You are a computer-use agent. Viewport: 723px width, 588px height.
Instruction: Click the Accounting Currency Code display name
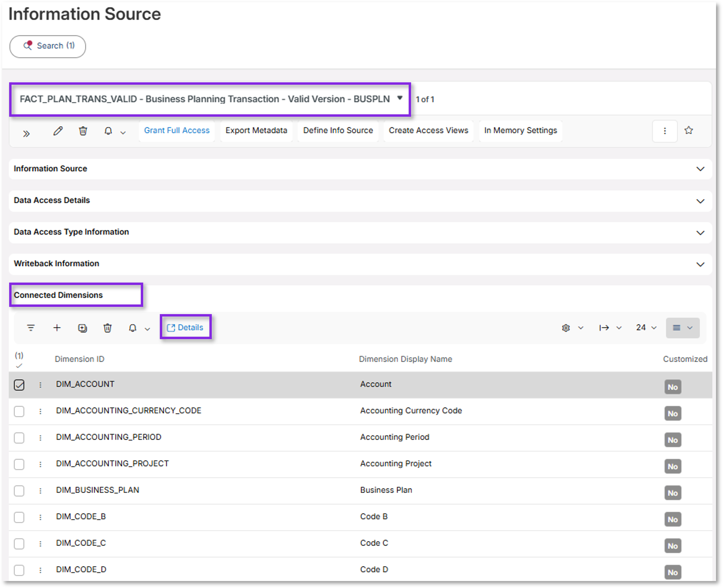tap(411, 411)
